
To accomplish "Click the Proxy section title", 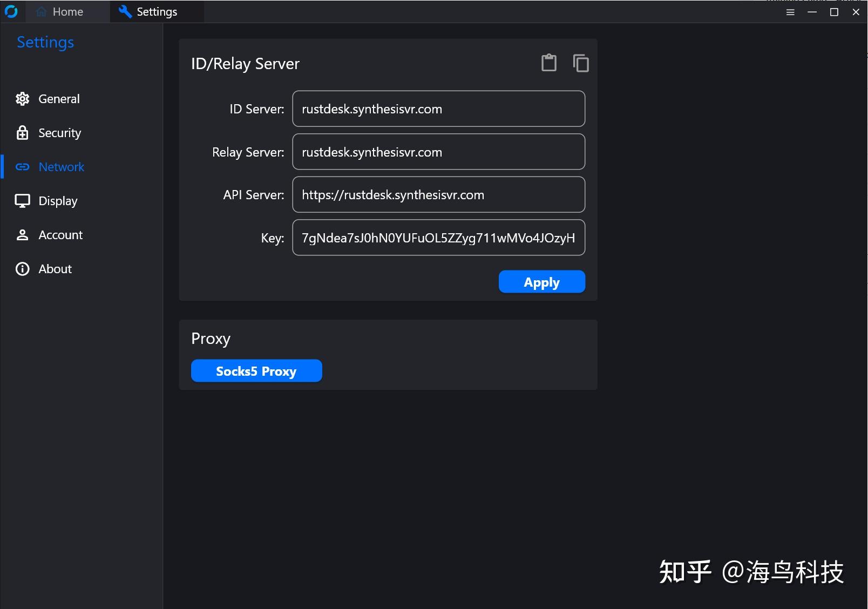I will (x=211, y=339).
